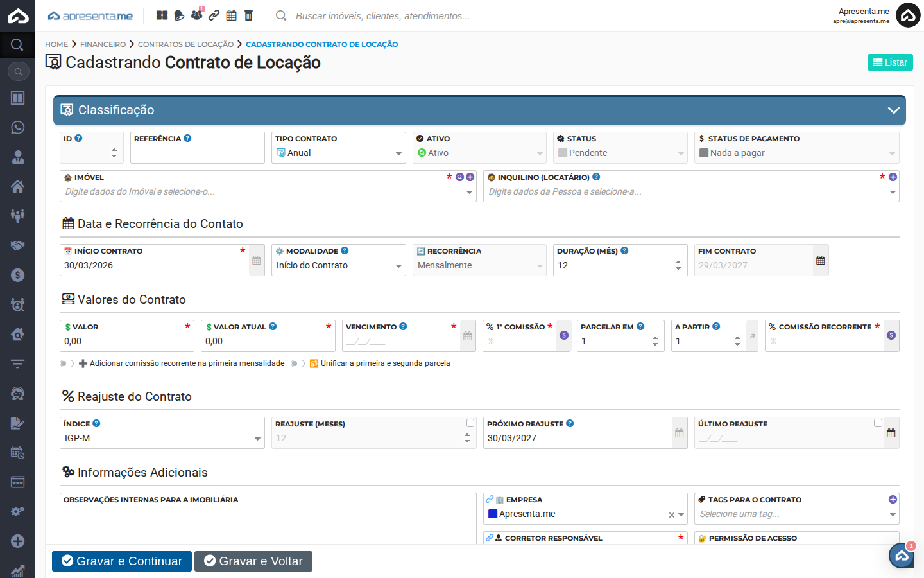Click the plus icon next to Imóvel

click(x=470, y=177)
